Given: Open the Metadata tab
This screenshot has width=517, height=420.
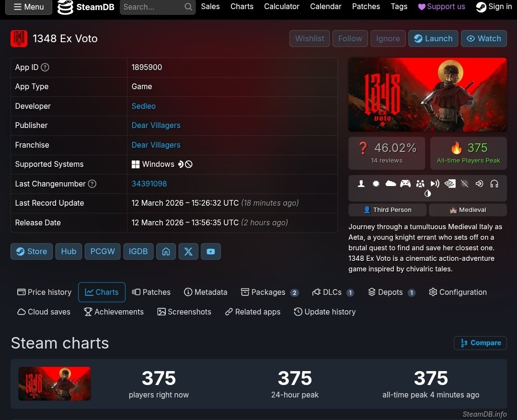Looking at the screenshot, I should pos(206,292).
